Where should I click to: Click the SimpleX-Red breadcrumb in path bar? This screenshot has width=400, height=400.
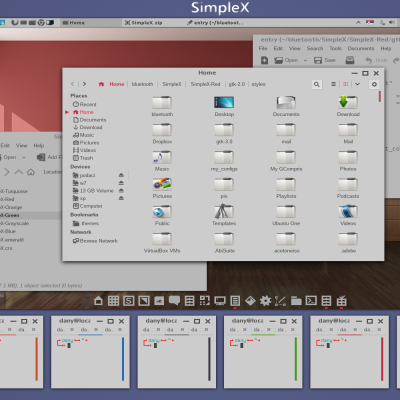point(205,84)
